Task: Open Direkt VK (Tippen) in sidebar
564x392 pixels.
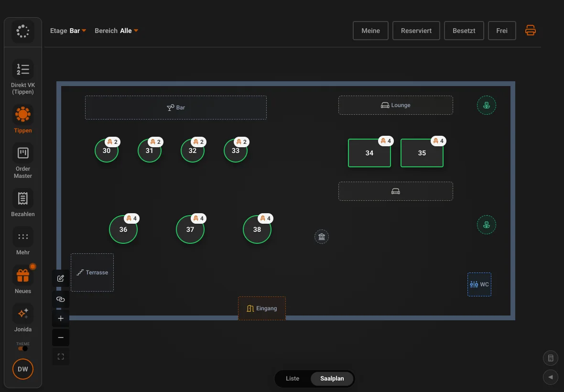Action: [x=22, y=77]
